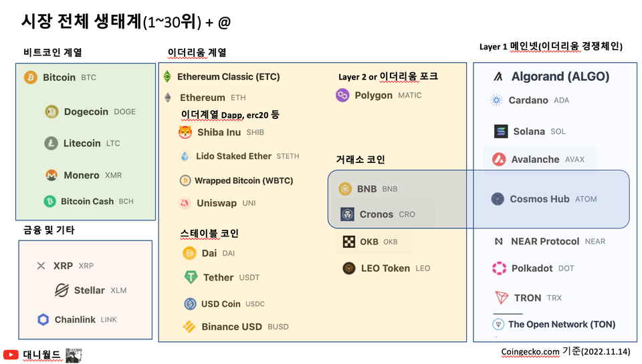
Task: Click the Dogecoin coin icon
Action: [52, 112]
